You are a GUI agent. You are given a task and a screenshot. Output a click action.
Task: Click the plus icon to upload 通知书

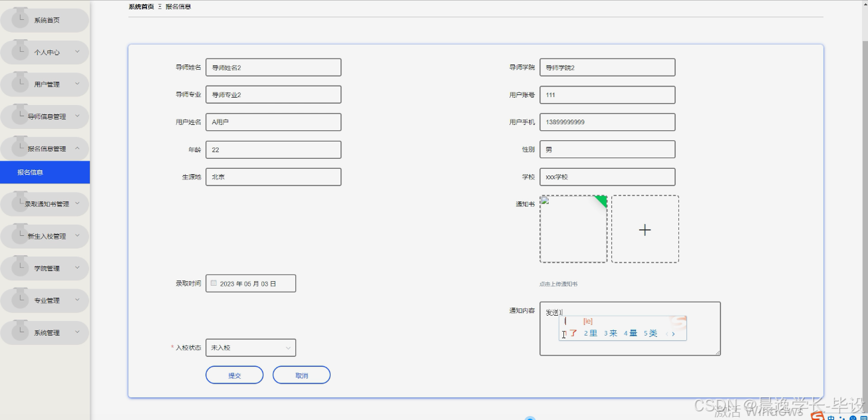[645, 230]
